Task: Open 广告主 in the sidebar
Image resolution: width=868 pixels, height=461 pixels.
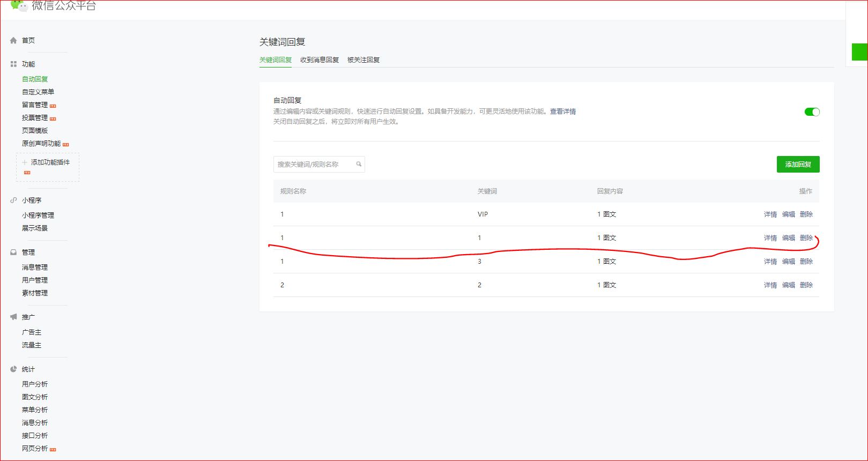Action: [x=32, y=333]
